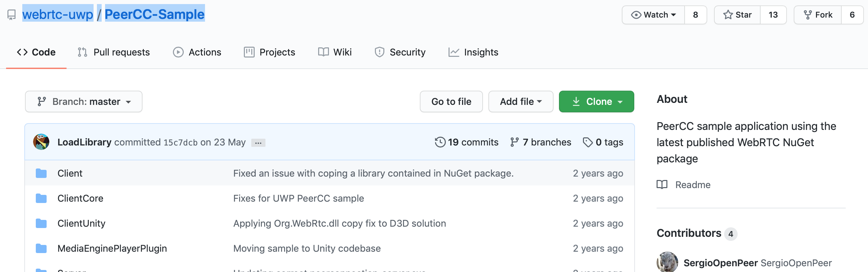Fork the repository

pyautogui.click(x=818, y=15)
